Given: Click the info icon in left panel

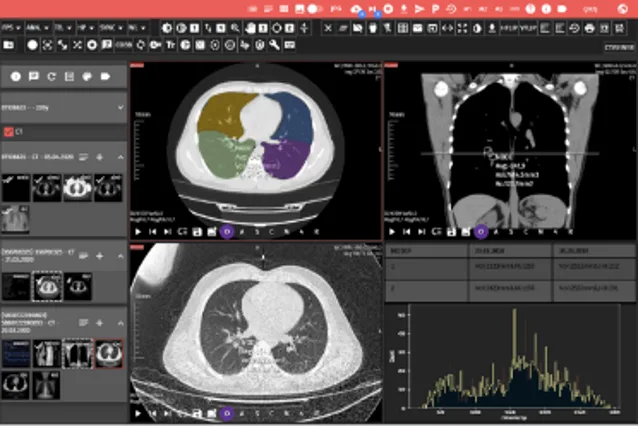Looking at the screenshot, I should pos(16,76).
